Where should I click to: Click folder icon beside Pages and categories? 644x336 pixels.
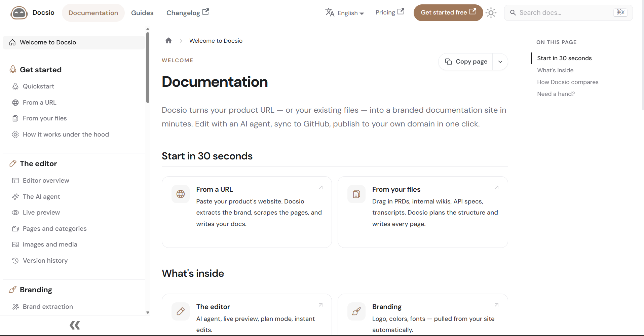pos(15,229)
